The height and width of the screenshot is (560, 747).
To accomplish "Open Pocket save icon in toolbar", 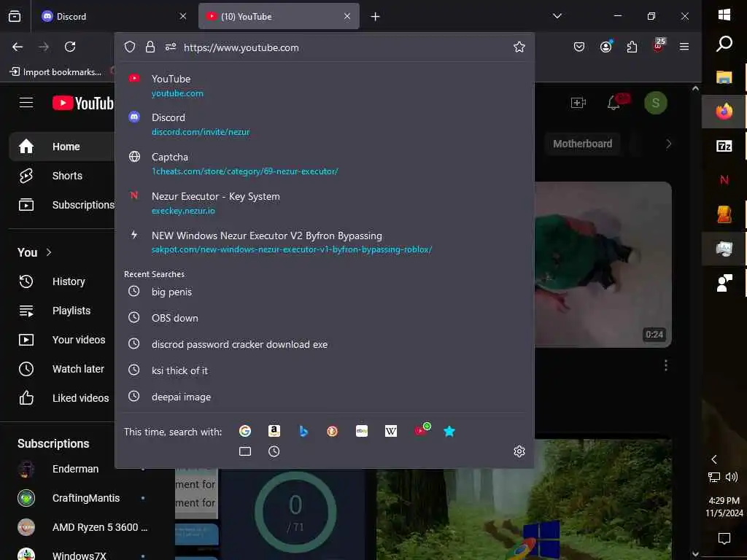I will (578, 47).
